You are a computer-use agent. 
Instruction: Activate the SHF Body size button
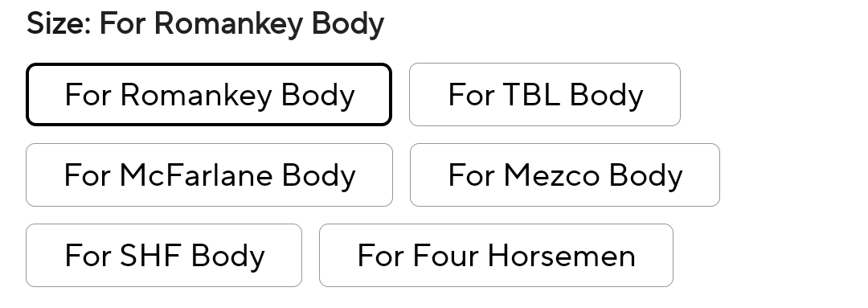[x=164, y=256]
